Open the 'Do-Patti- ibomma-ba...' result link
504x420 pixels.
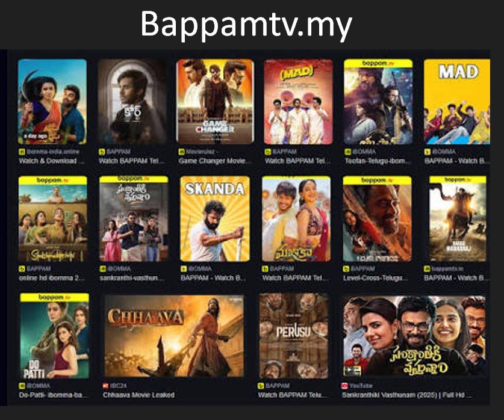click(53, 395)
